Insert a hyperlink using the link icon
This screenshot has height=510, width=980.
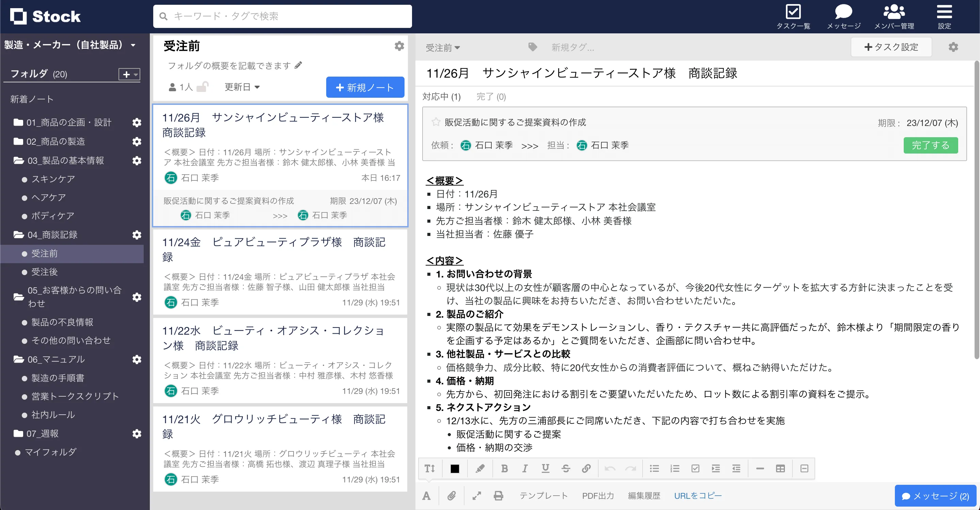click(586, 468)
